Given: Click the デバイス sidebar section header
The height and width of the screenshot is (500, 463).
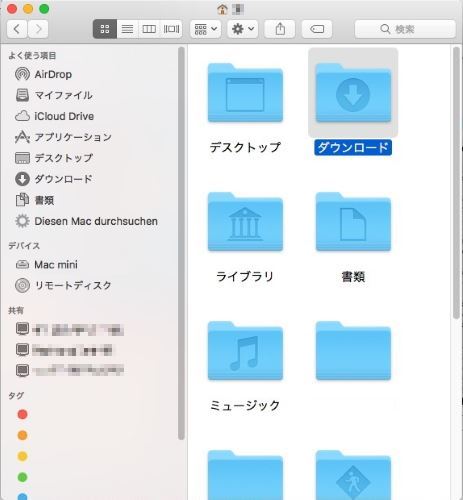Looking at the screenshot, I should [24, 246].
